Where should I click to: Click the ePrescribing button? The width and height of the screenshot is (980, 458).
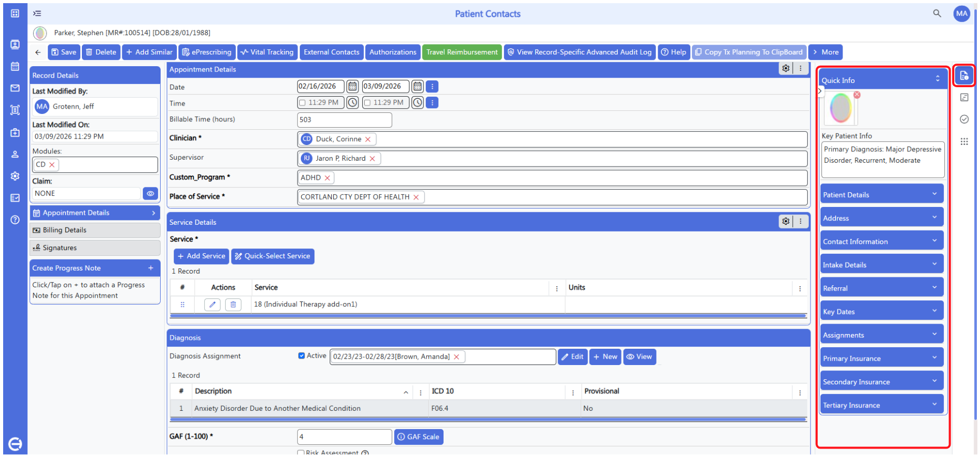[x=207, y=52]
